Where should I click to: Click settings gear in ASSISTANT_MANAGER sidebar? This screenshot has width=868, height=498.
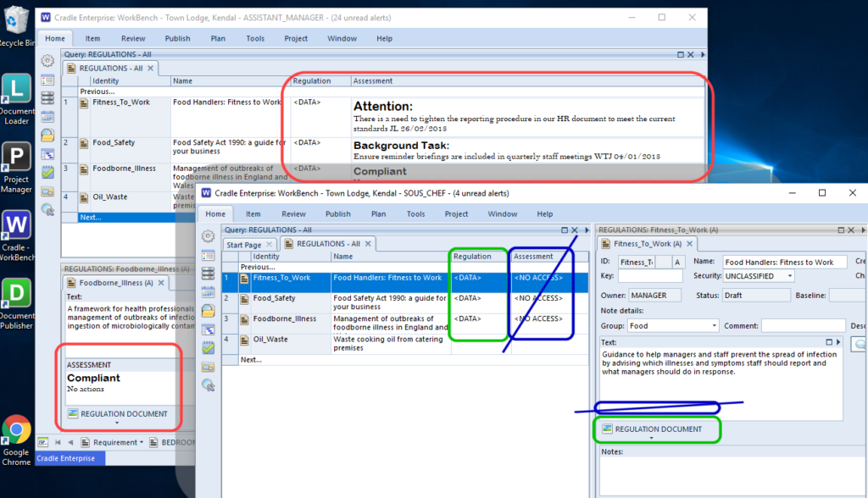(47, 61)
